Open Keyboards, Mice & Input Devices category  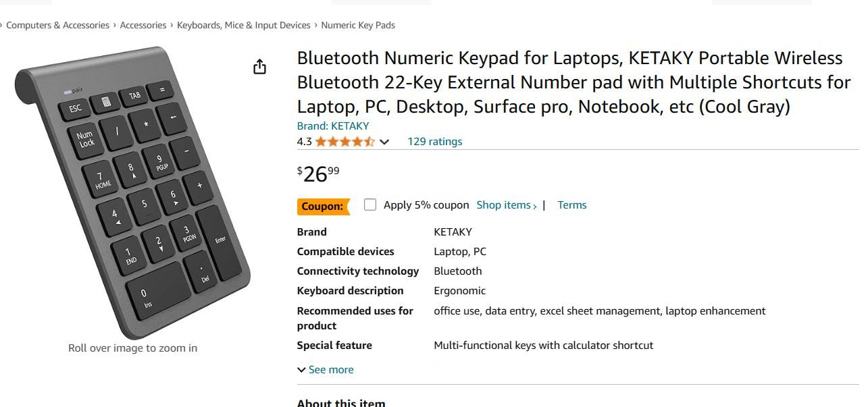[243, 24]
